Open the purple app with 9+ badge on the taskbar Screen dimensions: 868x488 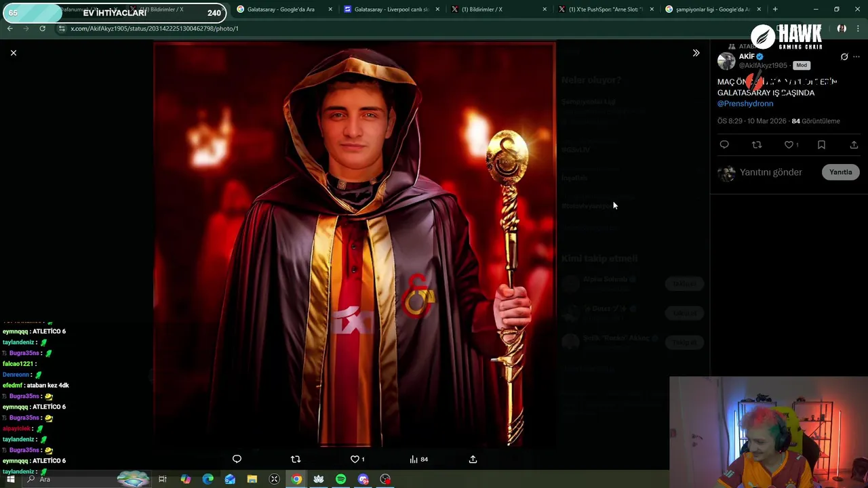point(363,479)
